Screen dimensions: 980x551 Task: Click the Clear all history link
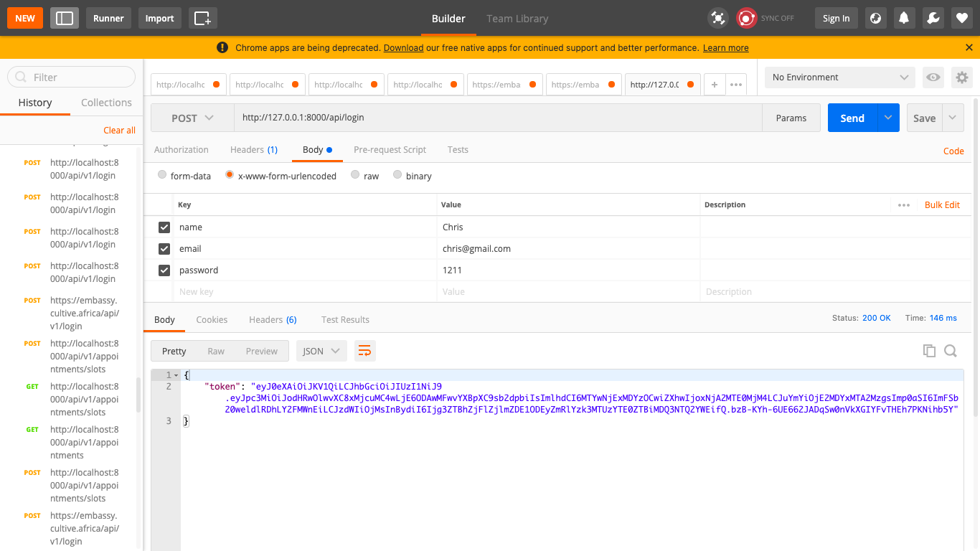pos(119,130)
